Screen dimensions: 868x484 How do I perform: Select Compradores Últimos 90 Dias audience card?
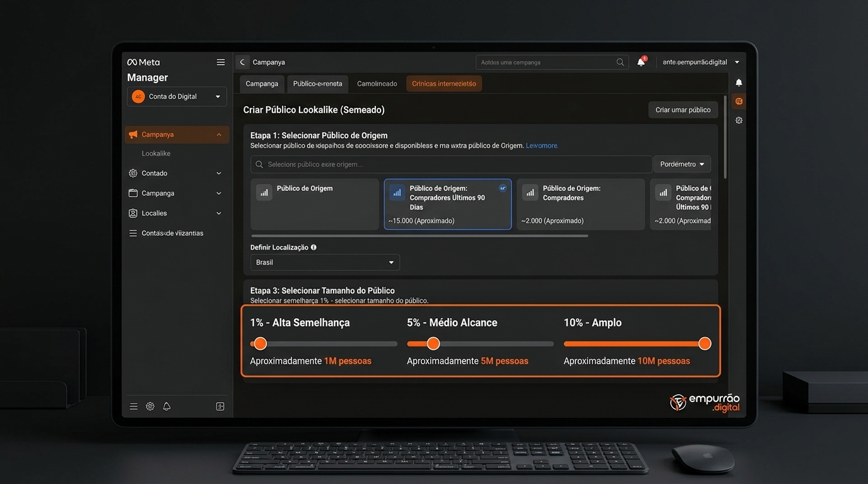pyautogui.click(x=448, y=204)
